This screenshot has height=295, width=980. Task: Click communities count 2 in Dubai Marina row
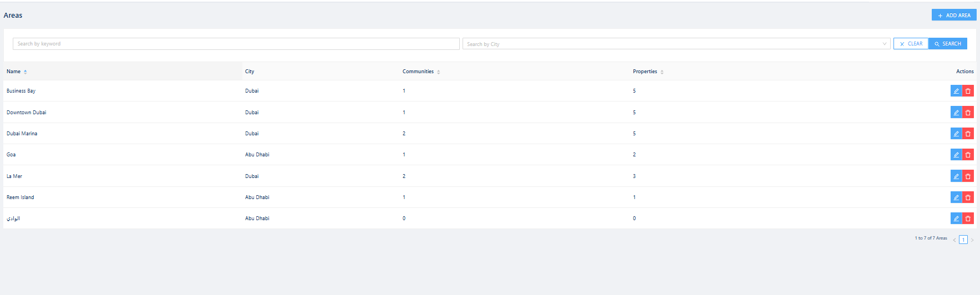coord(404,134)
